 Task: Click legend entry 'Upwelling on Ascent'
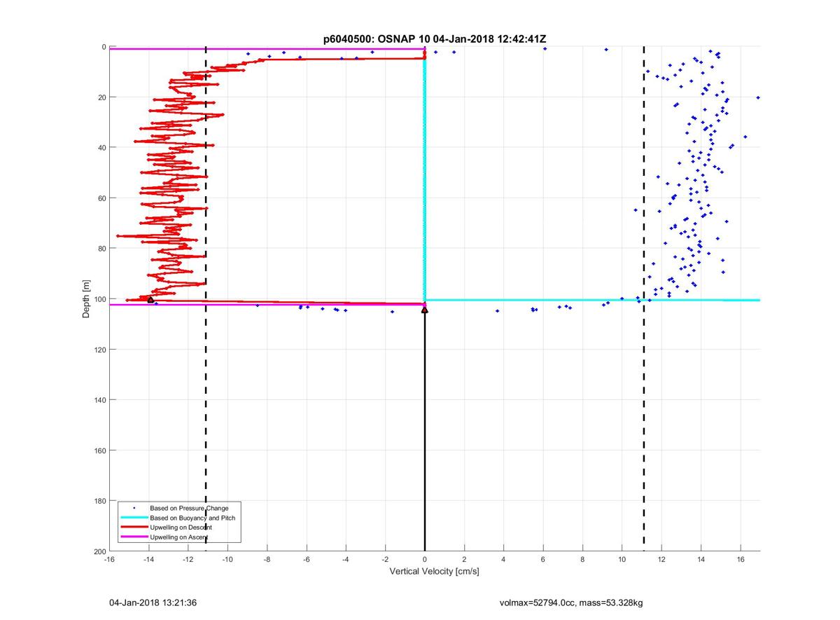tap(179, 537)
